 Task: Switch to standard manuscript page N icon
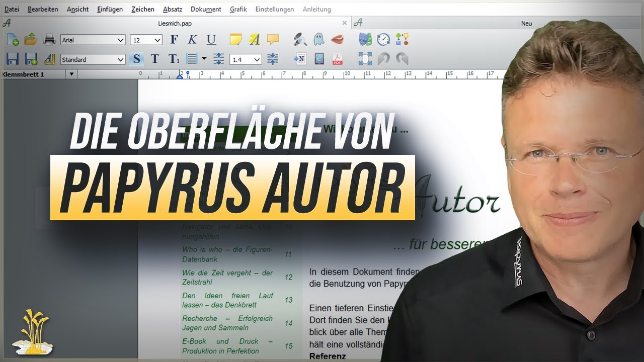pos(300,59)
